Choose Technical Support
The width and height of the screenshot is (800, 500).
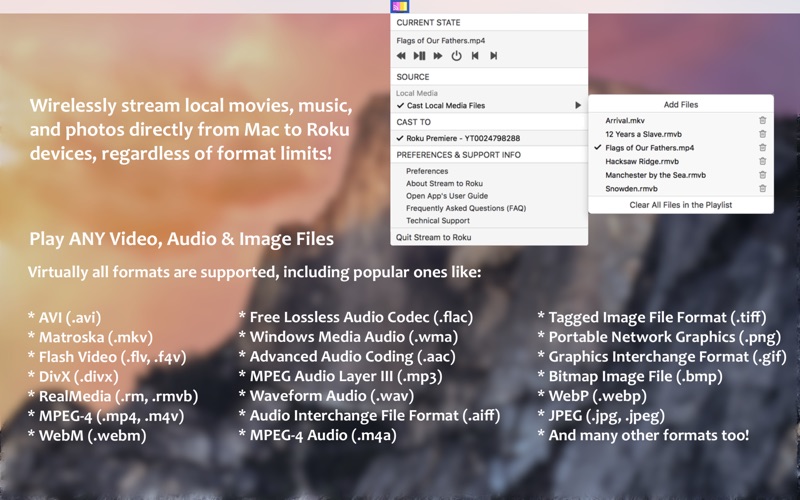click(x=438, y=220)
